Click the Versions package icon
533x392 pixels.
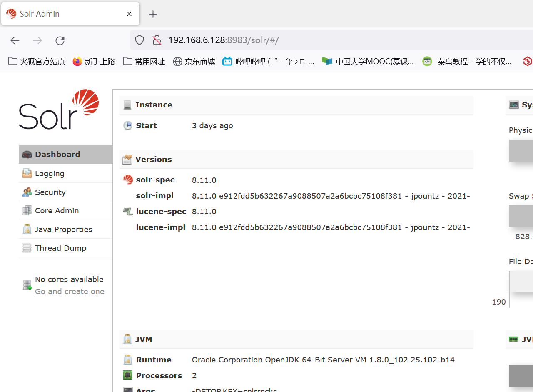(127, 160)
